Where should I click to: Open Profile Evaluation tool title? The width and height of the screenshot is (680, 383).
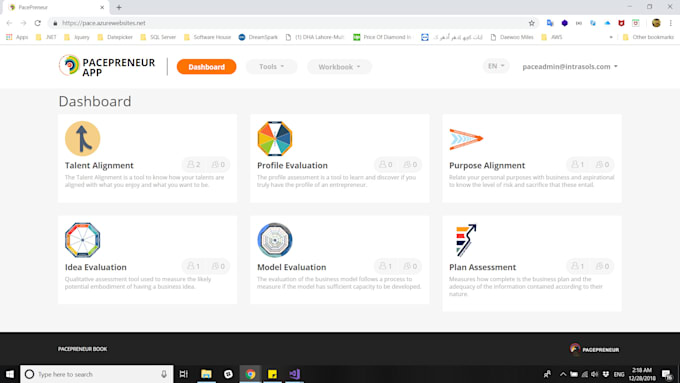coord(292,165)
